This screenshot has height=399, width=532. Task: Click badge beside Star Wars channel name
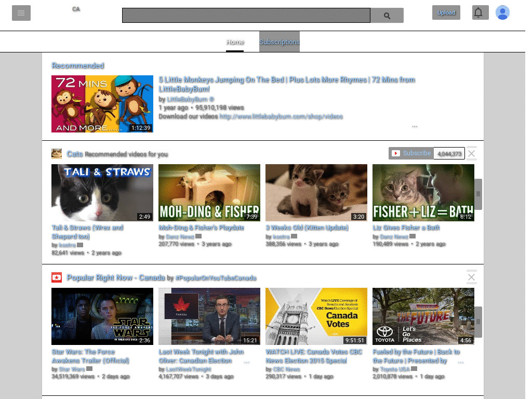point(89,368)
